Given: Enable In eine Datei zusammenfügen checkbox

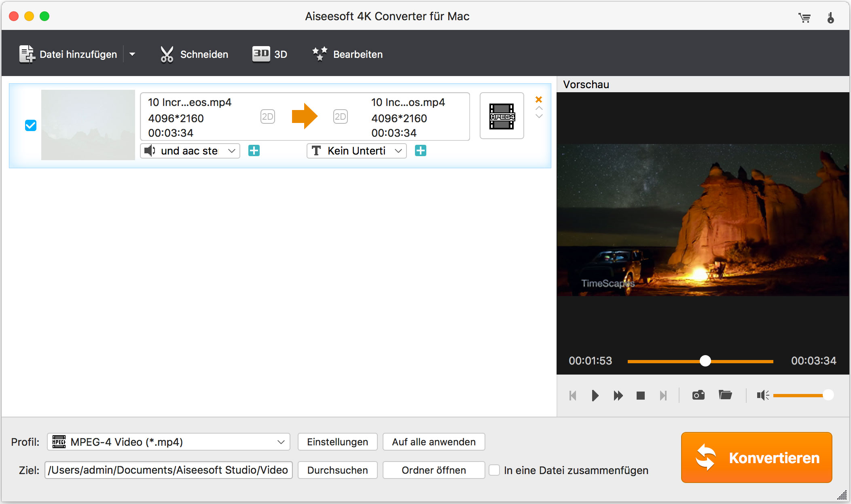Looking at the screenshot, I should coord(494,470).
